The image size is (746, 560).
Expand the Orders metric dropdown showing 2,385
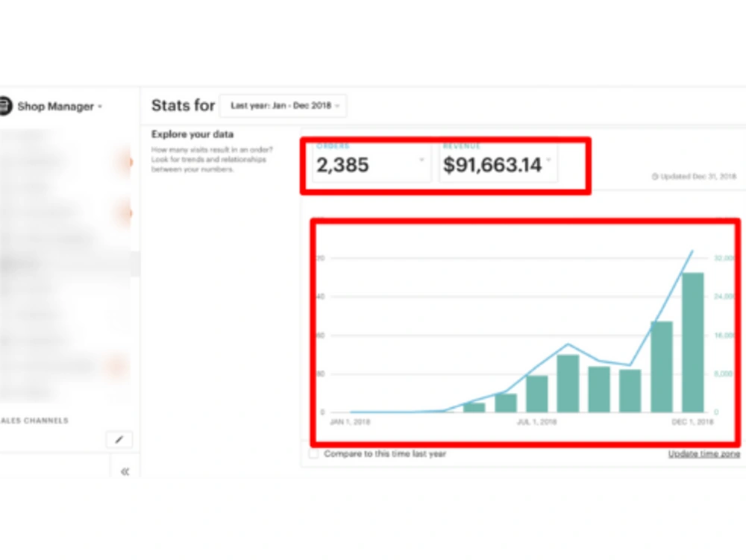(372, 162)
